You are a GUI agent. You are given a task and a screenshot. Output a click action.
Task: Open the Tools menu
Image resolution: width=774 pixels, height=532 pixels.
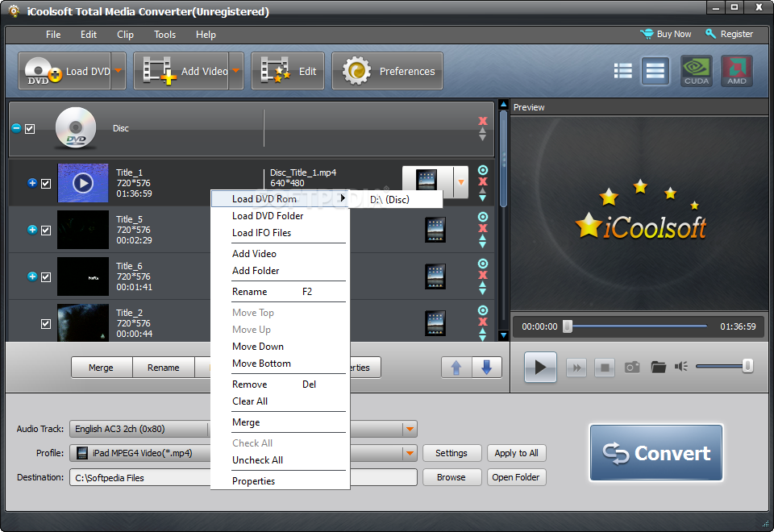point(164,35)
